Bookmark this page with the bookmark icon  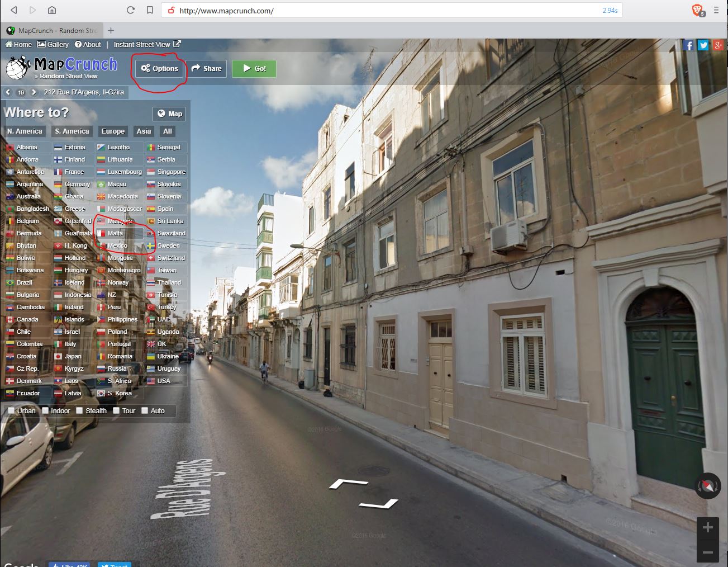coord(150,10)
